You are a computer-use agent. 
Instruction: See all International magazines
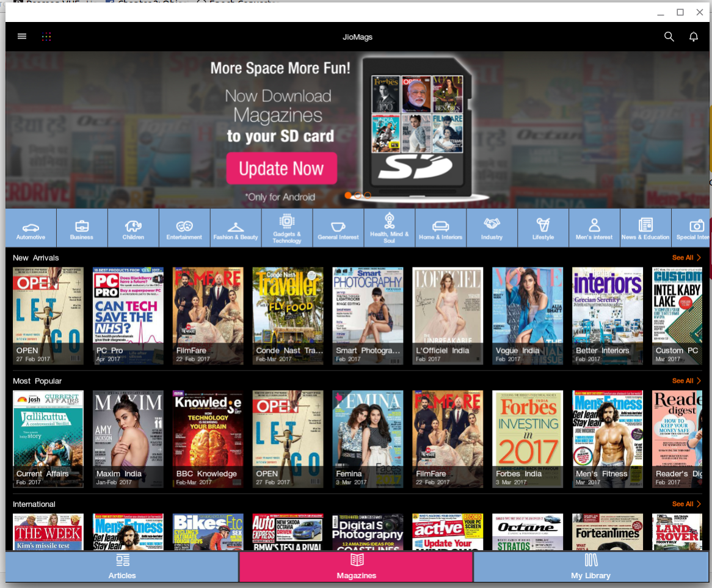coord(686,504)
